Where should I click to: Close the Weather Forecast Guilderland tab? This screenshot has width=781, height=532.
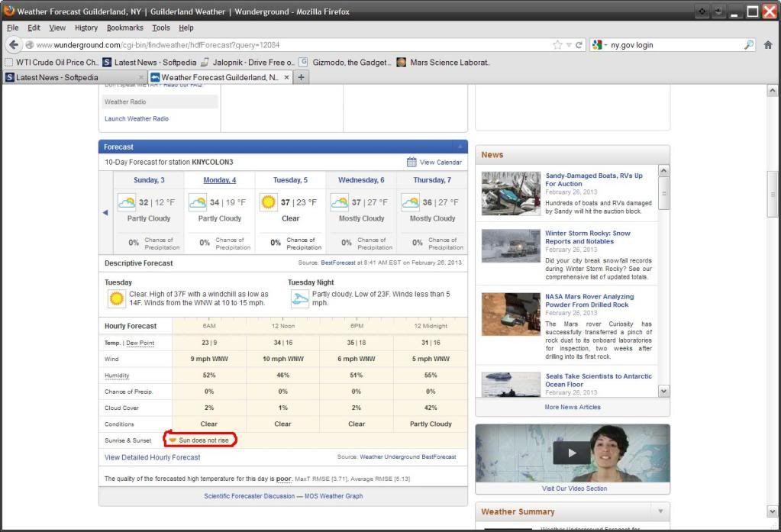click(x=286, y=77)
